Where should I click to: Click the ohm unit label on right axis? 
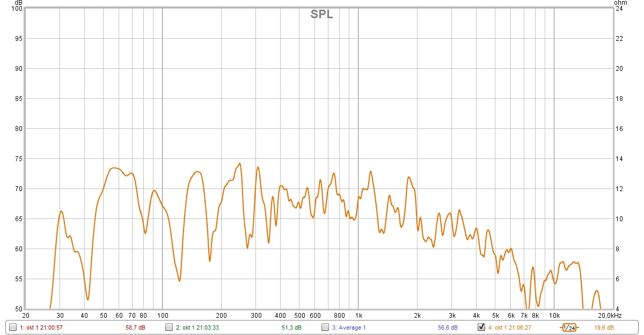pos(620,3)
